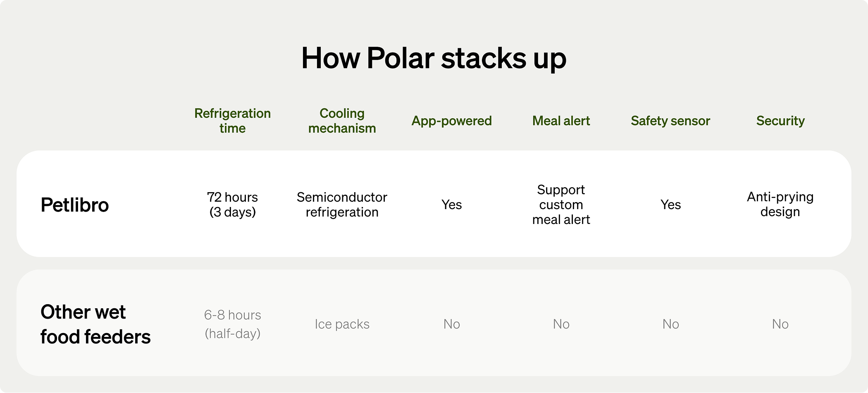
Task: Select the Refrigeration time column header
Action: (x=232, y=121)
